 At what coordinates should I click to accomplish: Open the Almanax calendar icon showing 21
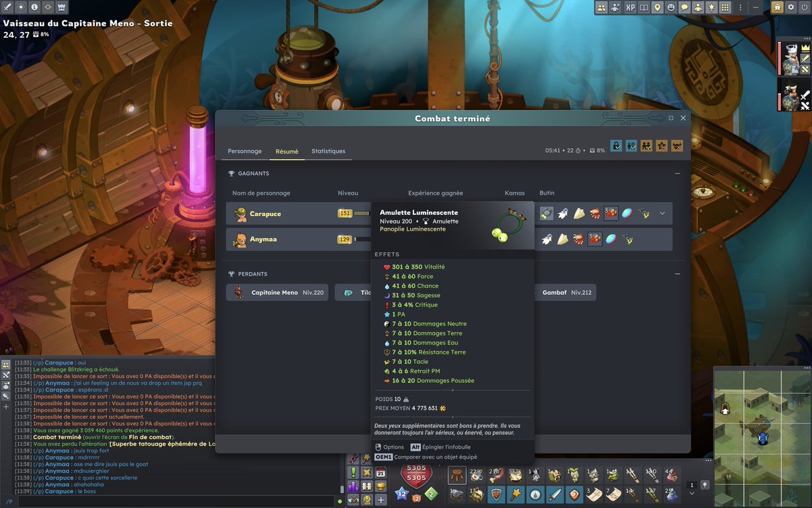(380, 472)
